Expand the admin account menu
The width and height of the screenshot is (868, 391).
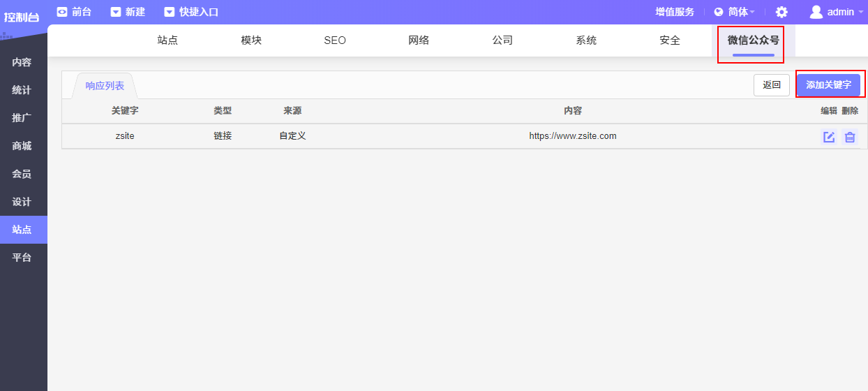coord(846,12)
